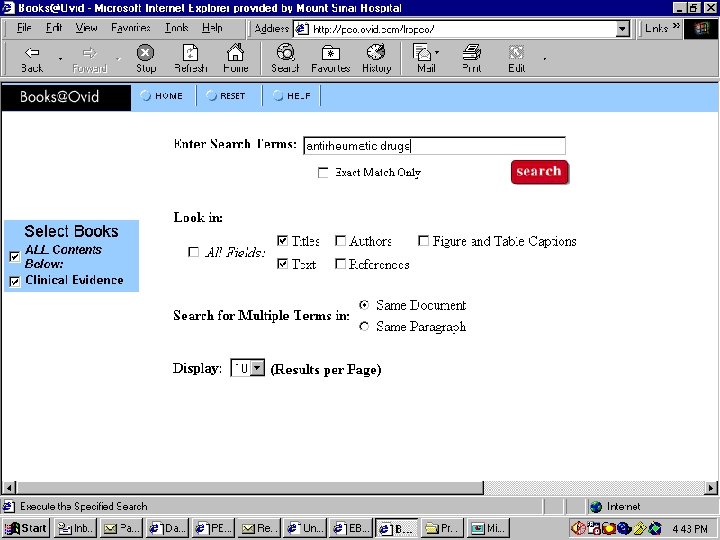Select the Same Paragraph radio button

coord(364,326)
